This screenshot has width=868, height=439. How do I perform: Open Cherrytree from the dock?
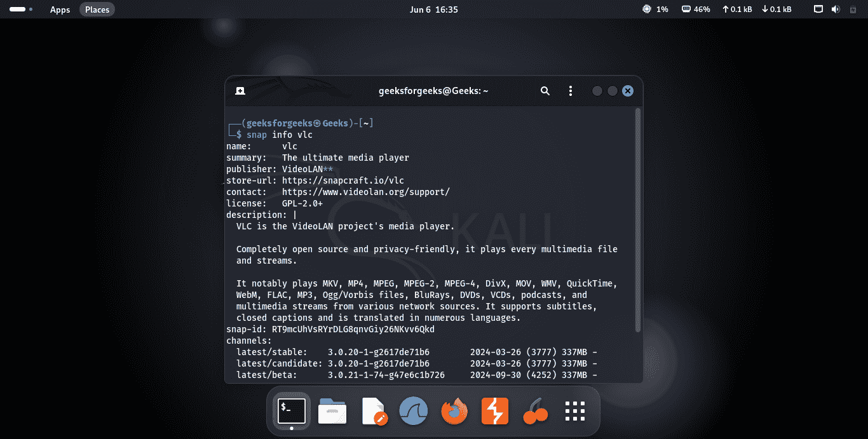(x=534, y=412)
